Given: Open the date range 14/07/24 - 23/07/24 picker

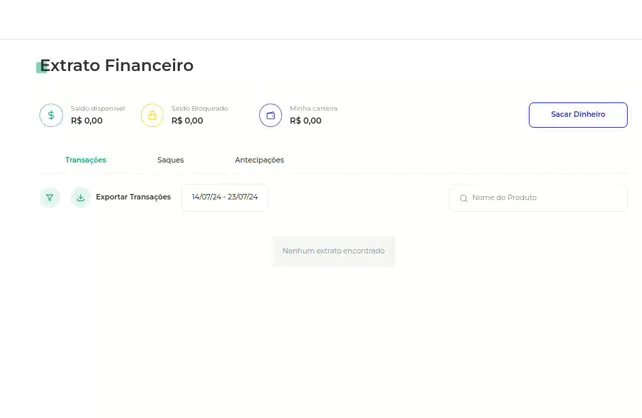Looking at the screenshot, I should tap(225, 197).
